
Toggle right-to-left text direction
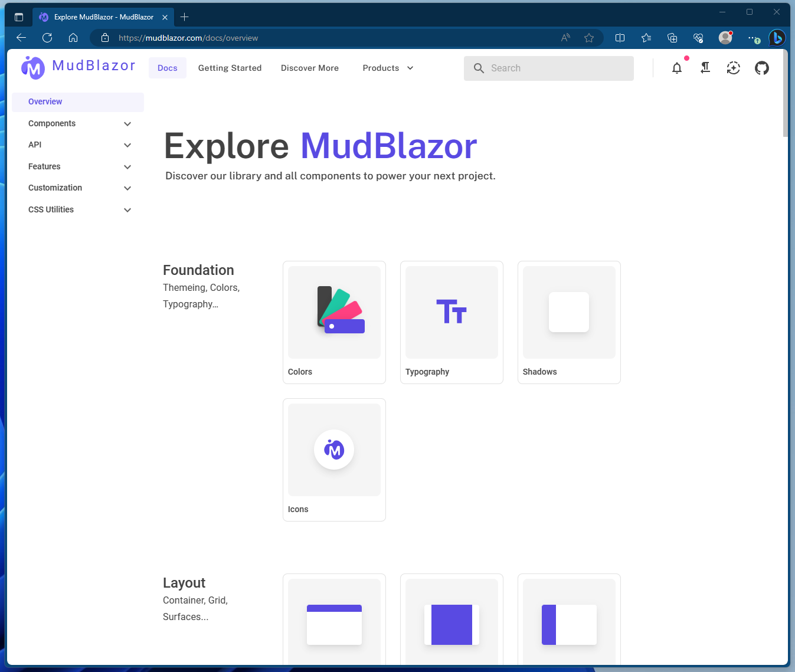[705, 68]
